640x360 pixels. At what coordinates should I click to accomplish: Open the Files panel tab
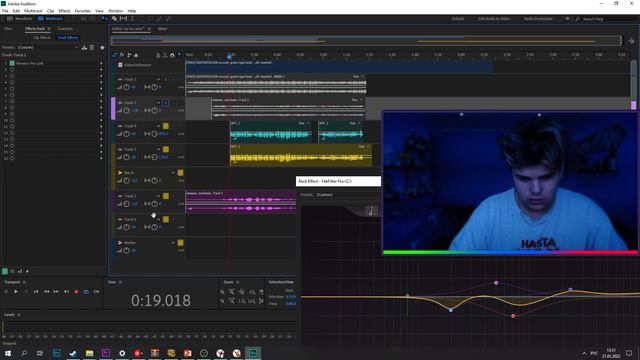(x=8, y=29)
